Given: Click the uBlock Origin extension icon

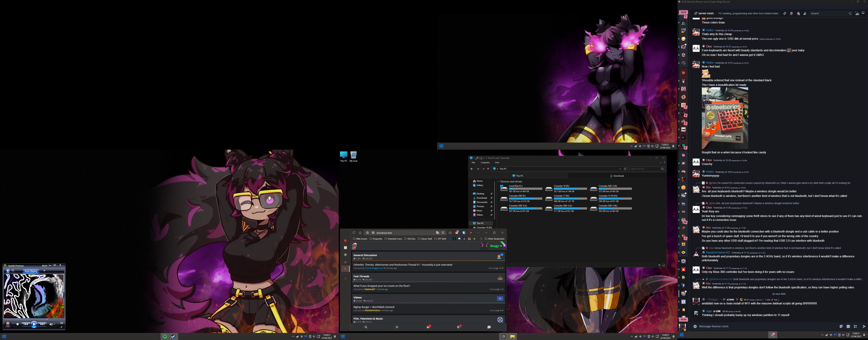Looking at the screenshot, I should tap(471, 233).
